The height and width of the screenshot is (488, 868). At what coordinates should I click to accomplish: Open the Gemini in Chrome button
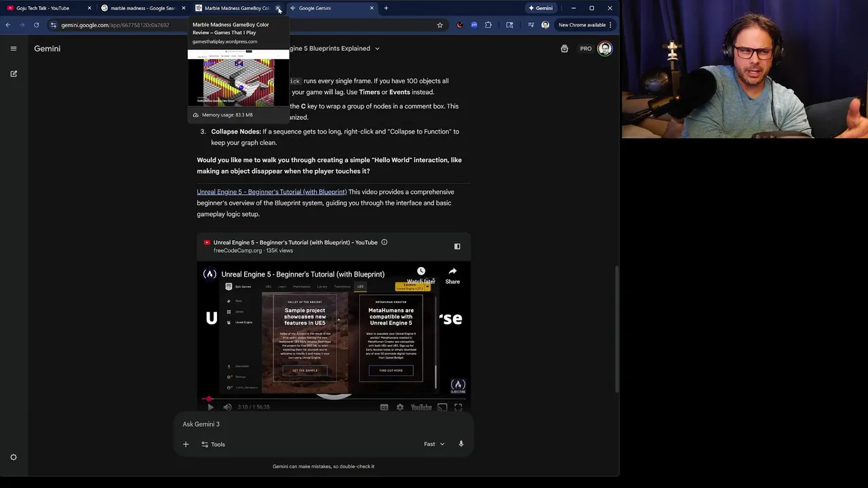tap(540, 8)
